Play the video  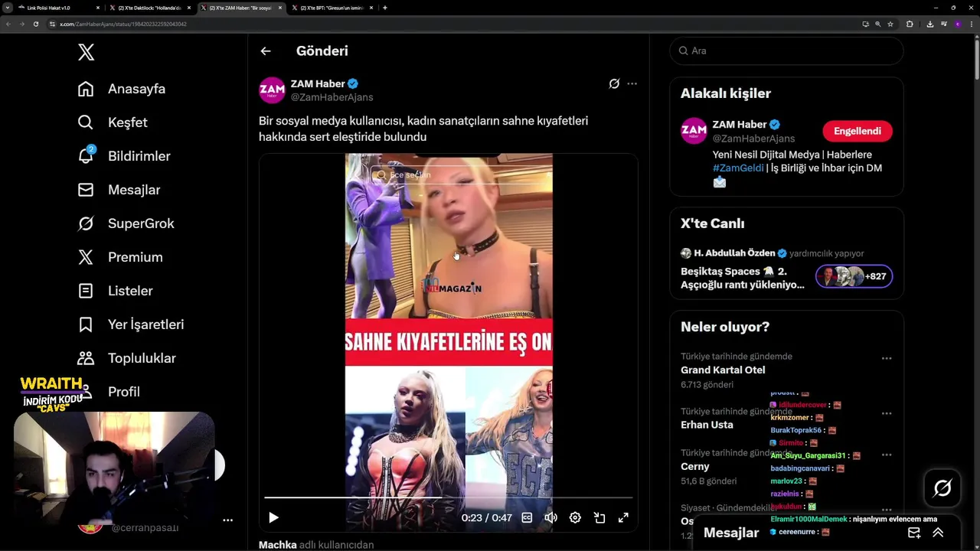[273, 518]
